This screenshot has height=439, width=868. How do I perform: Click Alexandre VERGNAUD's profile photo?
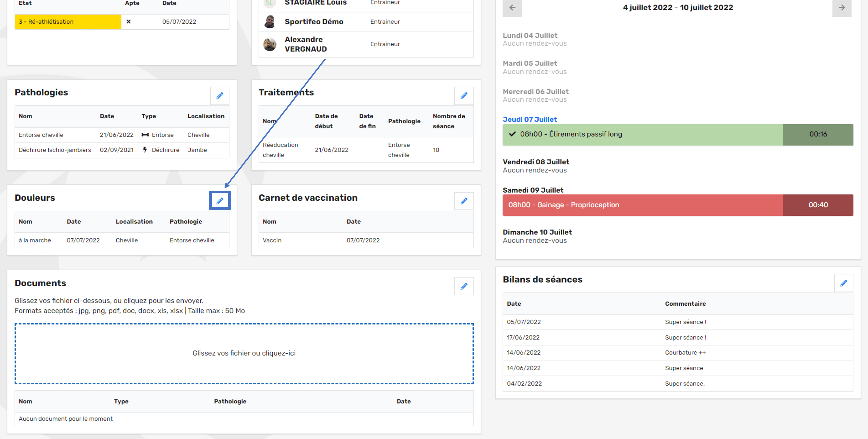coord(269,44)
